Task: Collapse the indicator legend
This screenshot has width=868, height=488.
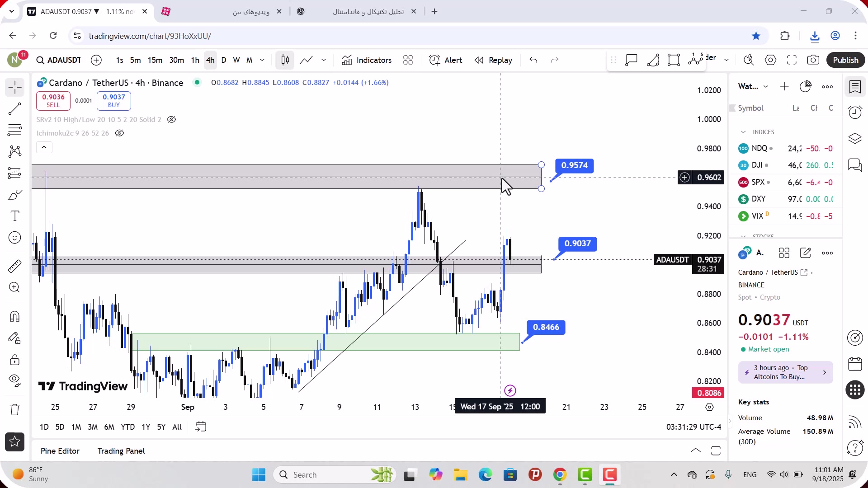Action: [x=44, y=147]
